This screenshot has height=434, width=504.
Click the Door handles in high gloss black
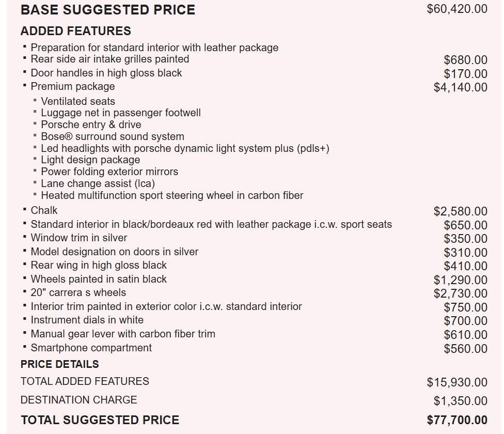click(106, 73)
